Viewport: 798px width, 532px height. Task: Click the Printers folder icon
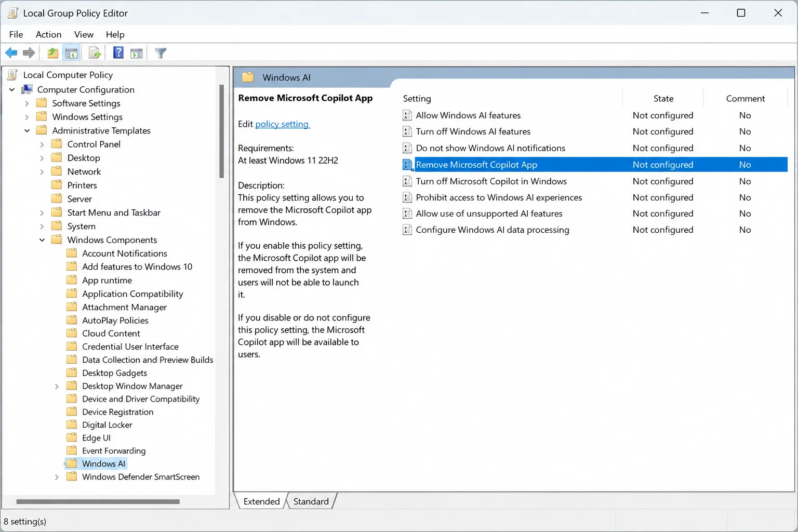click(x=57, y=185)
